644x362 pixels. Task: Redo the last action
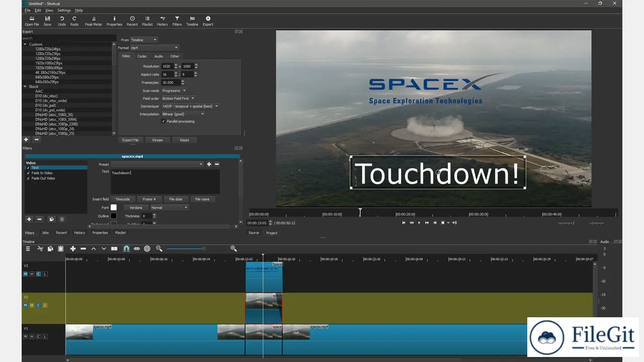click(74, 21)
